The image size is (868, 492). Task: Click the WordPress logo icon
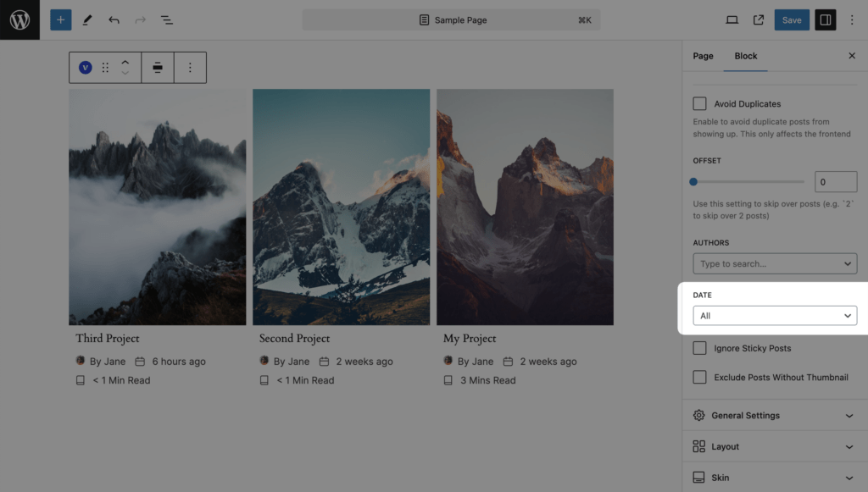click(19, 19)
